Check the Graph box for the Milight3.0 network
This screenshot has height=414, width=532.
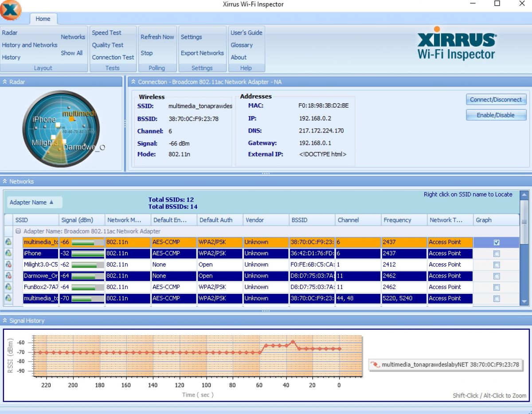point(497,265)
